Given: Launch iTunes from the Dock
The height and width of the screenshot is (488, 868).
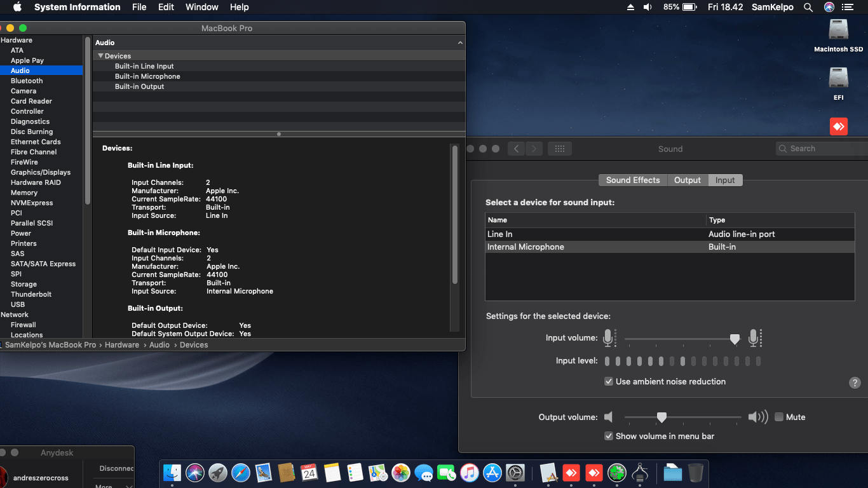Looking at the screenshot, I should click(469, 473).
